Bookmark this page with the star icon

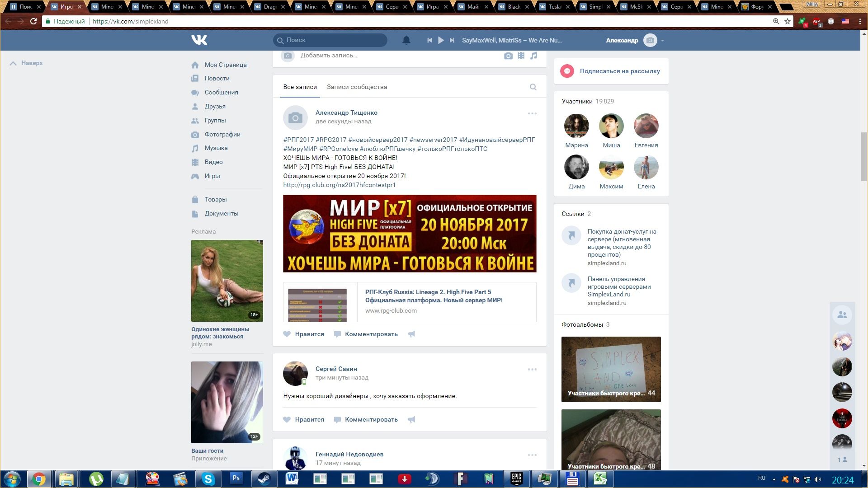[788, 21]
